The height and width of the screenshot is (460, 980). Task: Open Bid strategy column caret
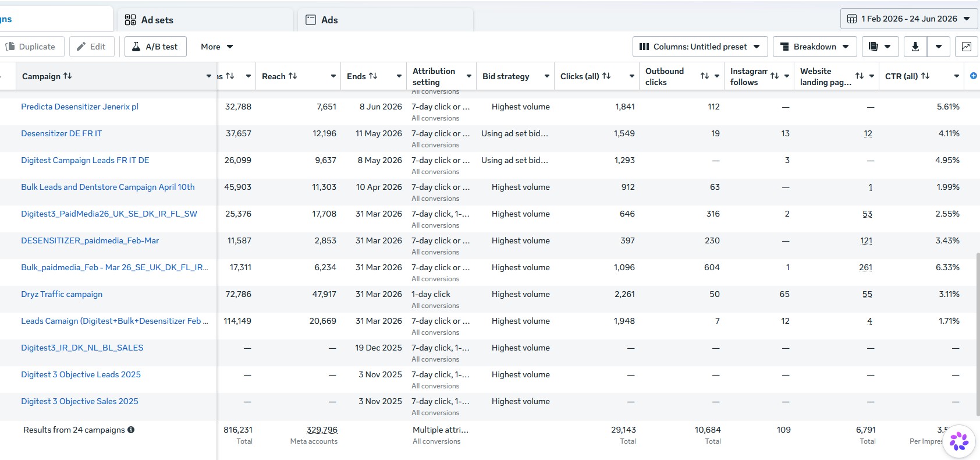pos(547,76)
